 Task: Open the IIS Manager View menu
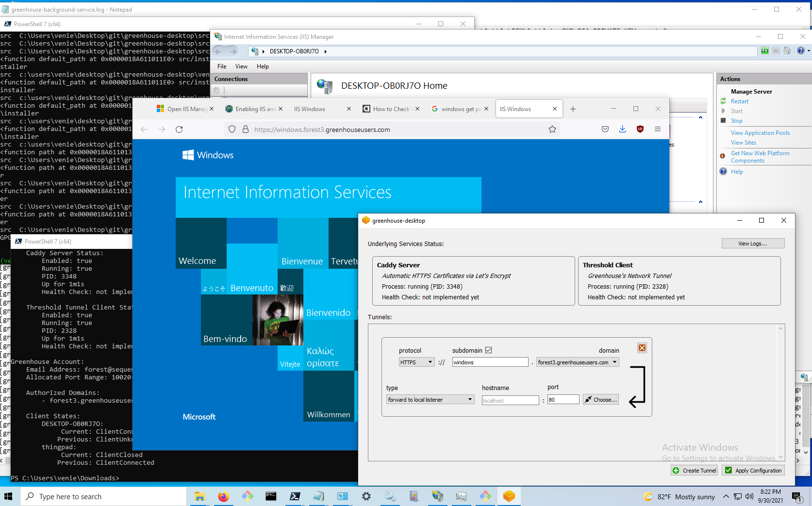pyautogui.click(x=241, y=66)
